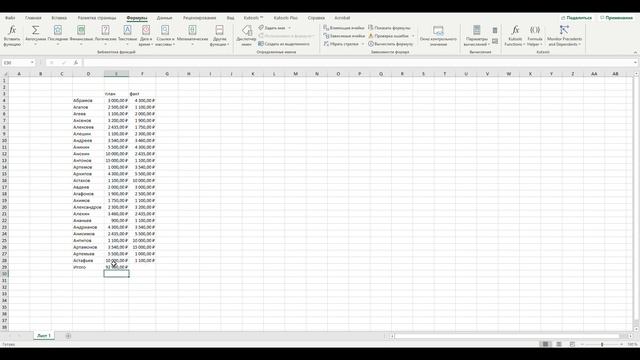
Task: Select the Лист 1 sheet tab
Action: pyautogui.click(x=44, y=336)
